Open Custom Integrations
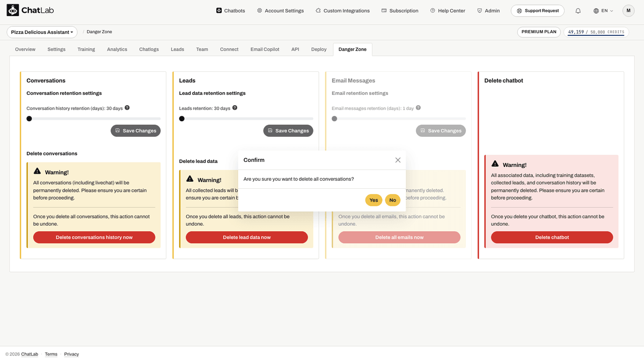This screenshot has height=362, width=644. tap(342, 11)
